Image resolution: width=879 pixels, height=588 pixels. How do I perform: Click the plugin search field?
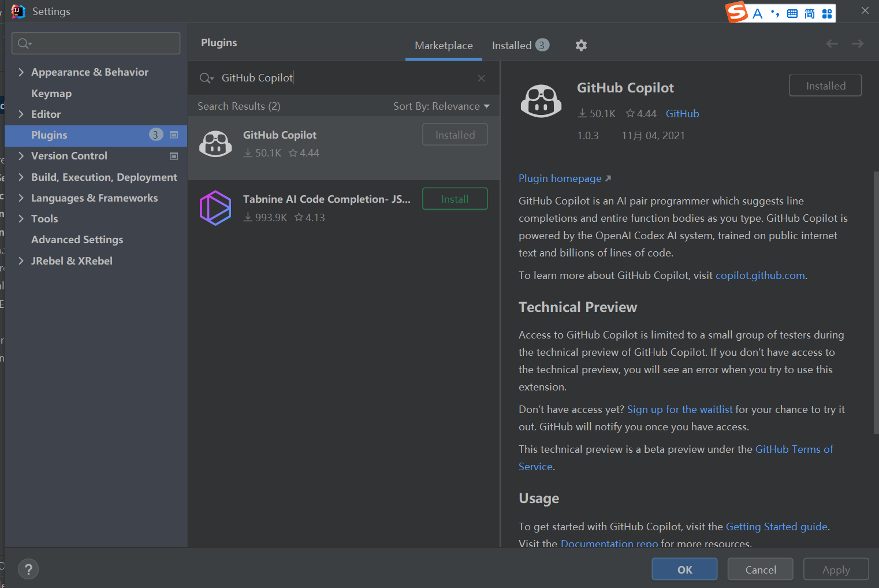344,78
